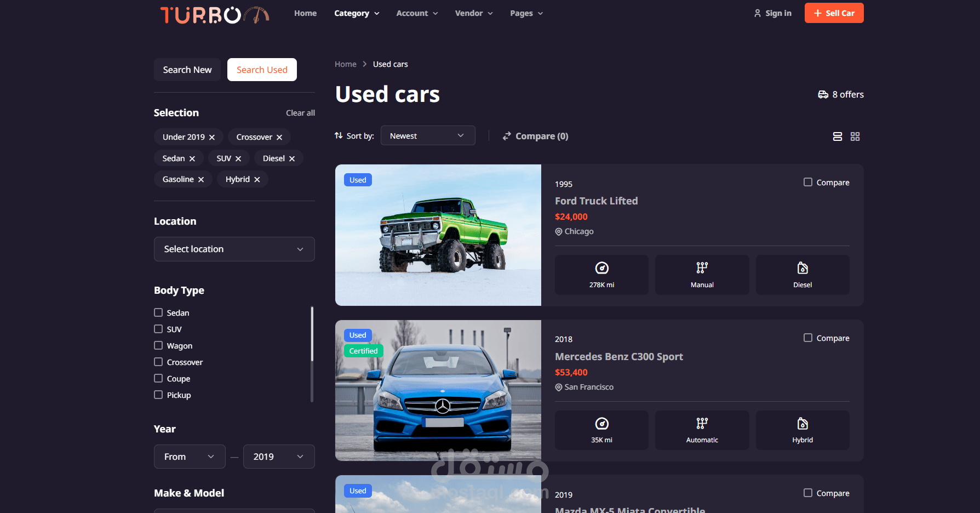Click the Ford Truck Diesel fuel icon
The image size is (980, 513).
click(803, 268)
